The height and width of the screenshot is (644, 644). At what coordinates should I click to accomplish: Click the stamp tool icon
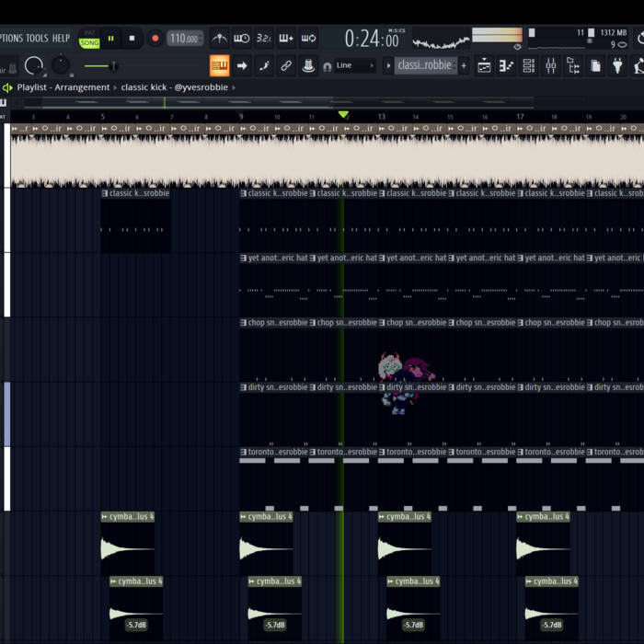[308, 66]
